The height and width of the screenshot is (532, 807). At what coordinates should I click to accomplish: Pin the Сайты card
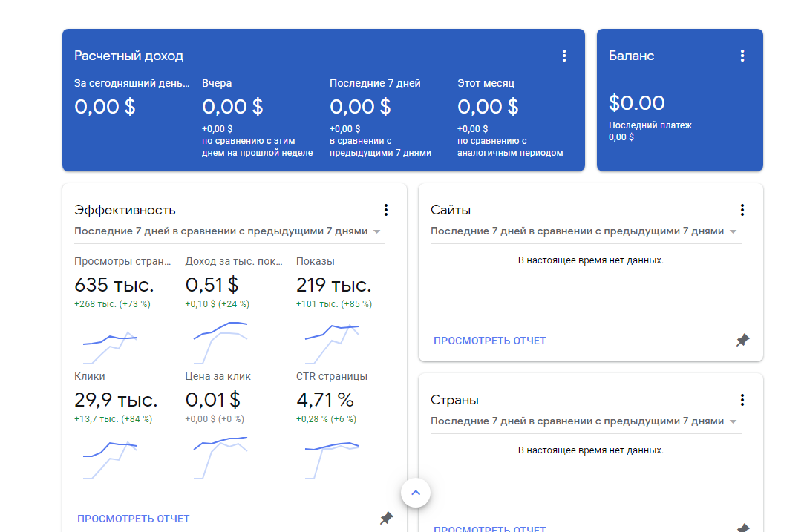742,341
